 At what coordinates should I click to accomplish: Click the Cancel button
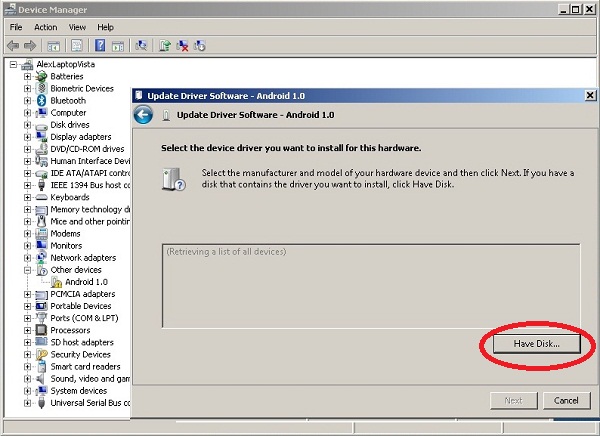point(566,400)
